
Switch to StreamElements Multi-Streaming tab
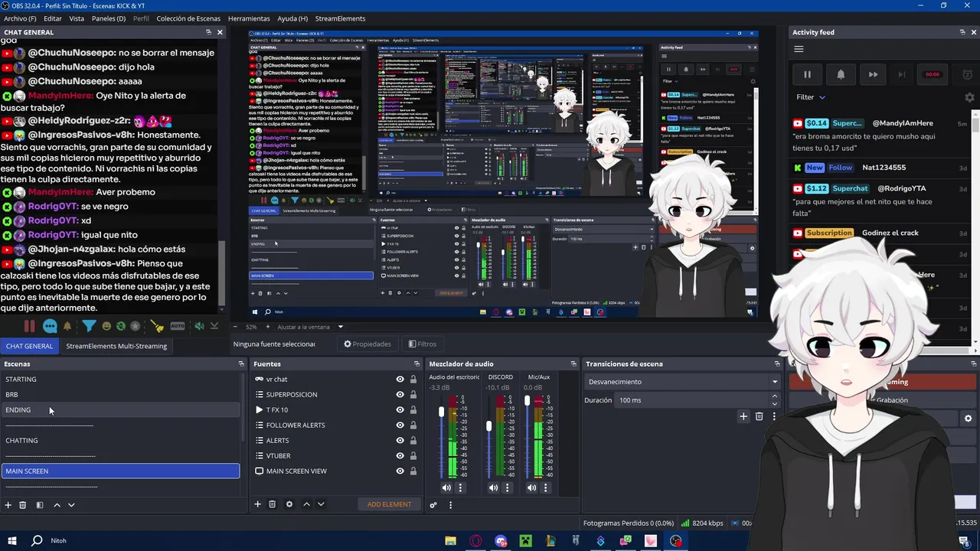[x=116, y=346]
